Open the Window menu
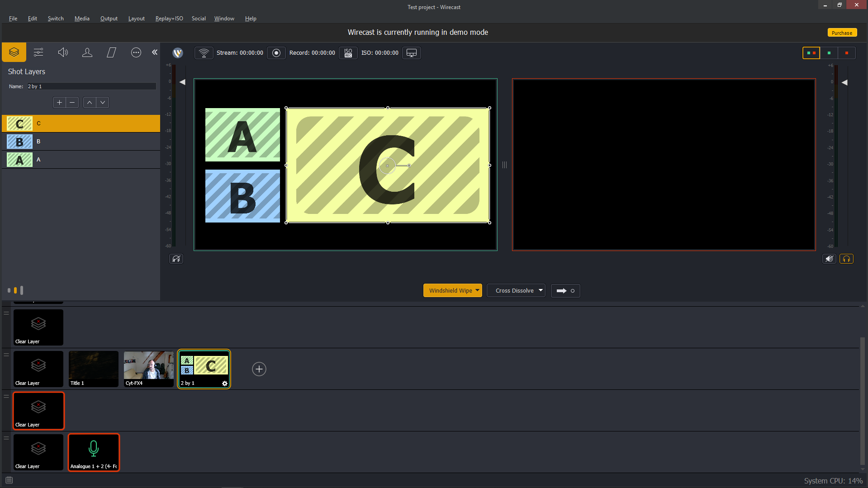 click(x=224, y=19)
